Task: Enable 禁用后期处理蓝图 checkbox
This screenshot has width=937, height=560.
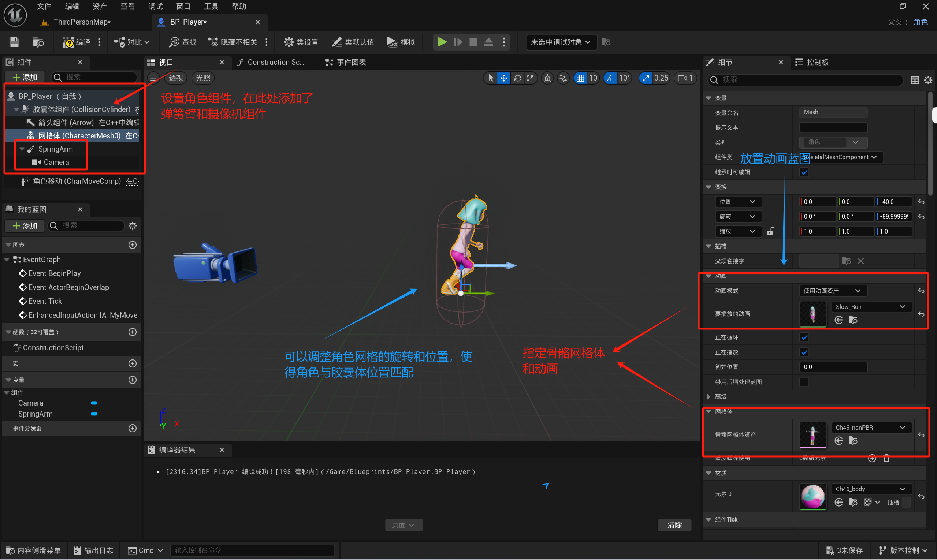Action: pyautogui.click(x=804, y=382)
